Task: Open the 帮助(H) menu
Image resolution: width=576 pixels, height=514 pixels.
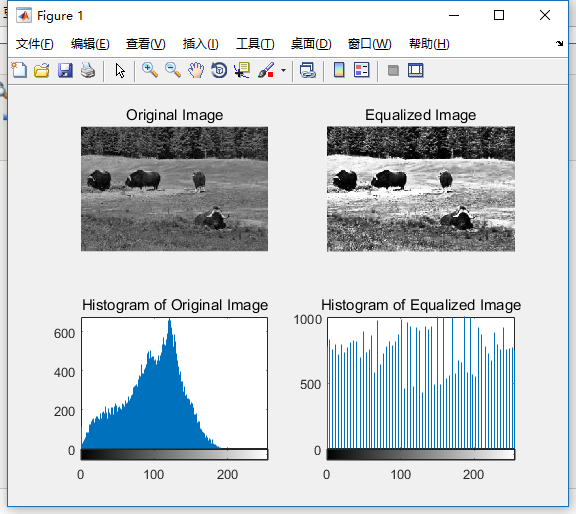Action: click(429, 44)
